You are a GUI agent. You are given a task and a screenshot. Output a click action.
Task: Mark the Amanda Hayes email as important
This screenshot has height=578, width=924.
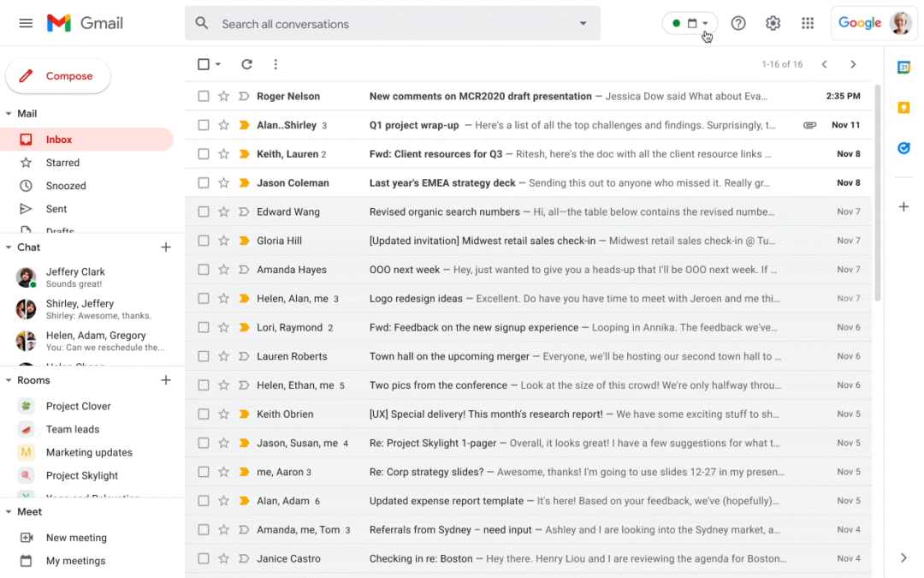click(x=243, y=270)
